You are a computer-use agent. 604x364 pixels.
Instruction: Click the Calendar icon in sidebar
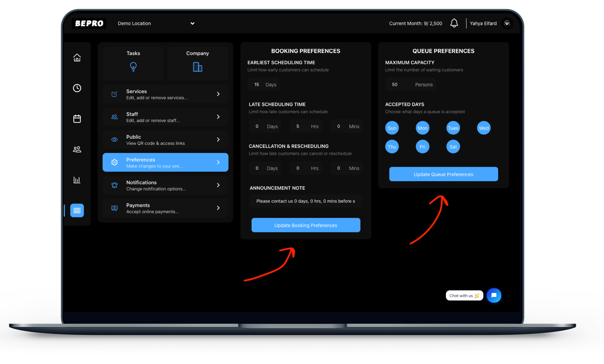(x=77, y=119)
